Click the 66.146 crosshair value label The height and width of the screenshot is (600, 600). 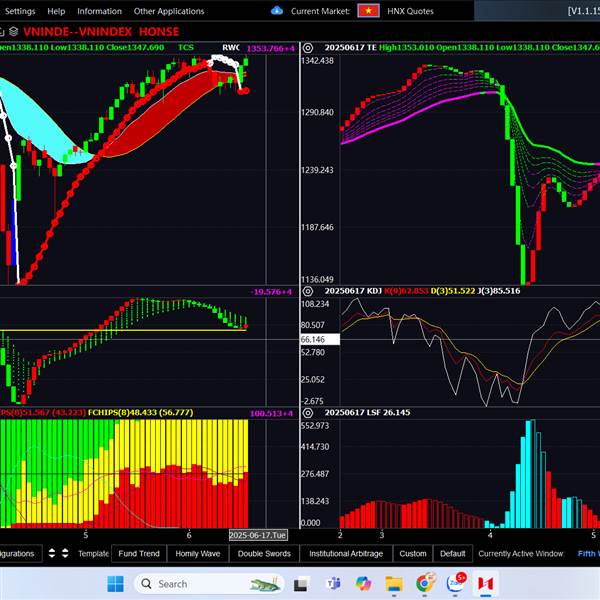tap(320, 339)
